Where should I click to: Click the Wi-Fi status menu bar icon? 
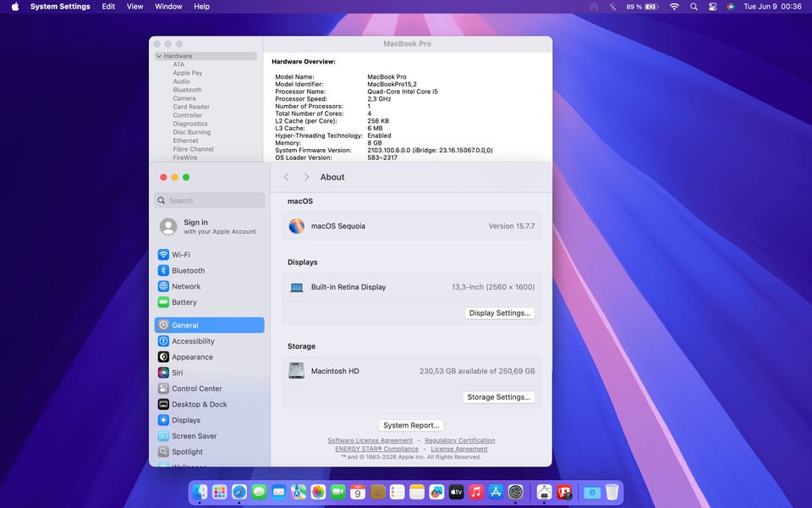pos(674,7)
